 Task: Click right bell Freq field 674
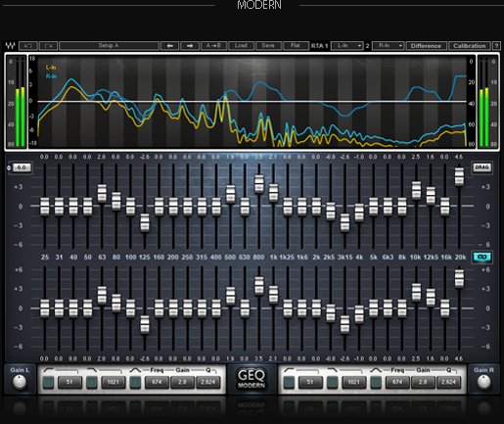click(397, 382)
